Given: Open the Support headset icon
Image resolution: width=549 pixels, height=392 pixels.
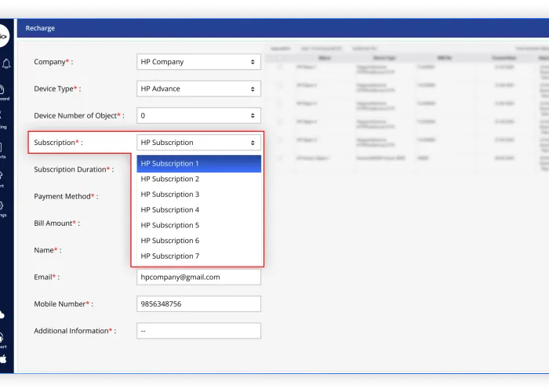Looking at the screenshot, I should coord(2,338).
